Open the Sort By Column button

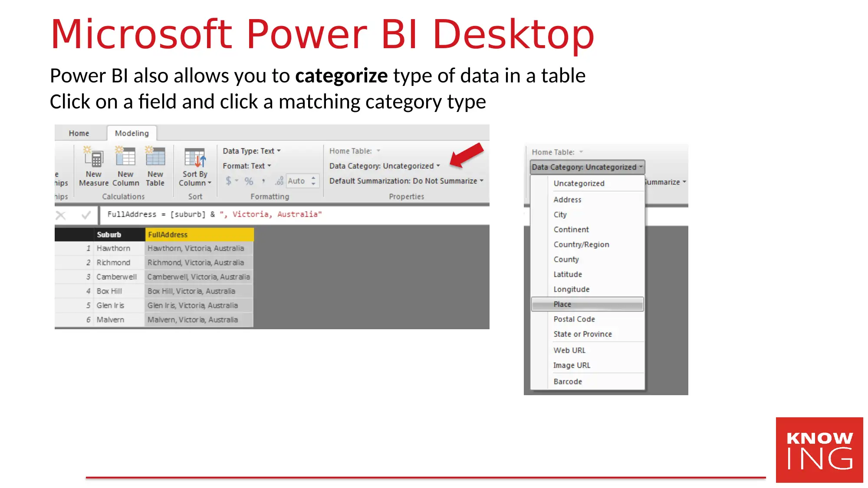[x=195, y=167]
